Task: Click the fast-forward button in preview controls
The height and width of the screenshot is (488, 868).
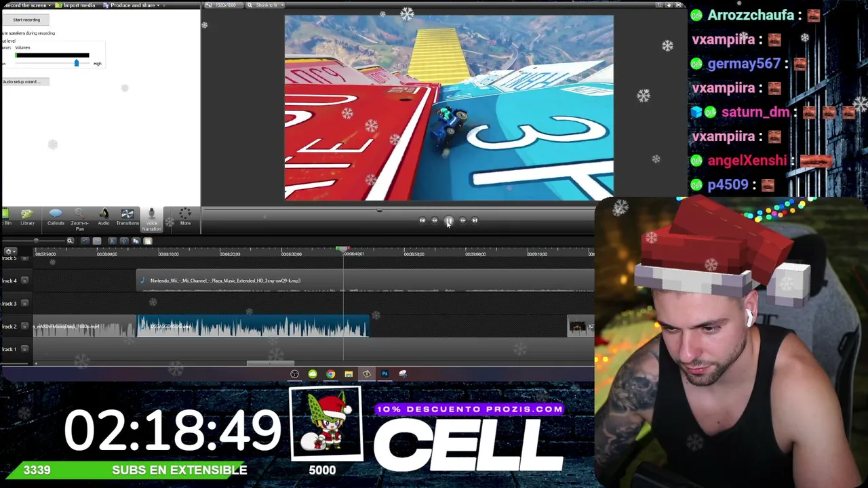Action: pyautogui.click(x=462, y=220)
